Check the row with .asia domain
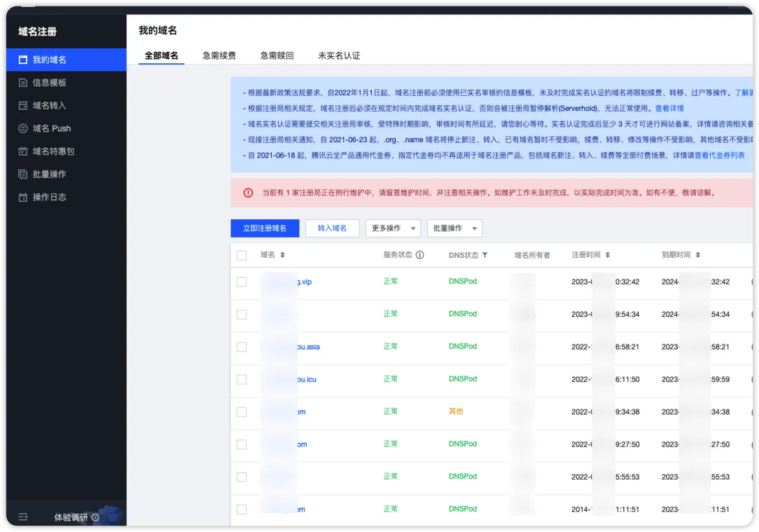This screenshot has height=532, width=759. (242, 347)
